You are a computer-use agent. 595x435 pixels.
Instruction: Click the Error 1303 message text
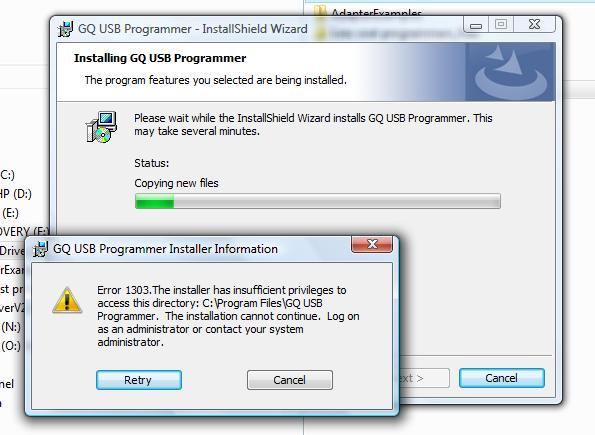pos(228,316)
